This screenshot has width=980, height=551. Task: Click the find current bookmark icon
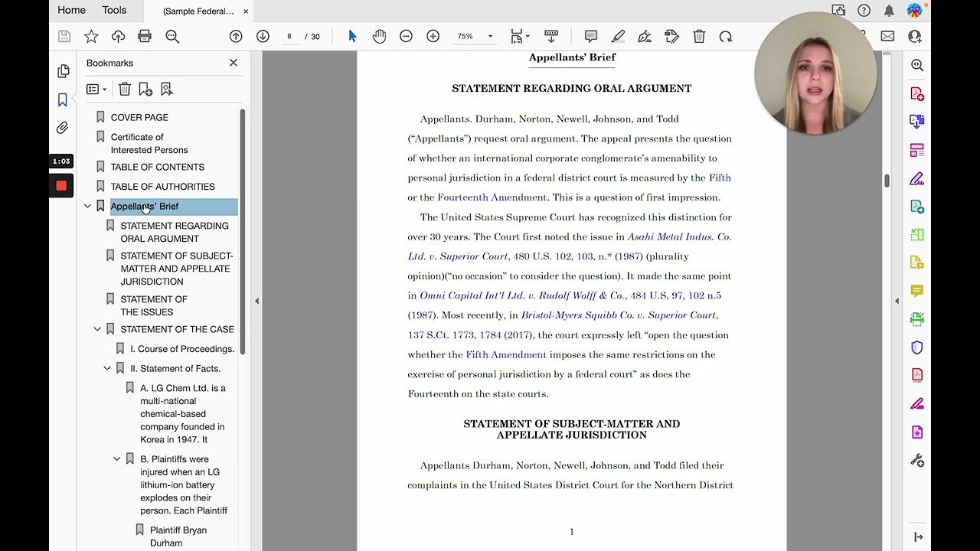[x=166, y=90]
